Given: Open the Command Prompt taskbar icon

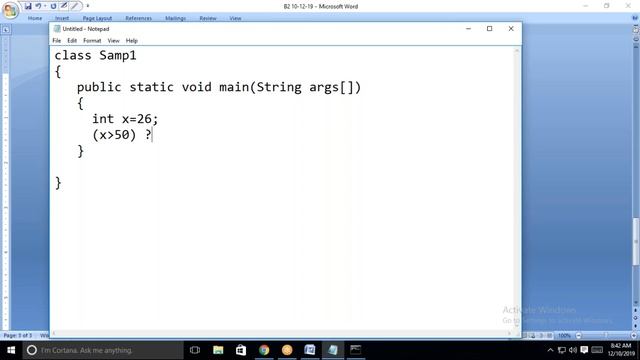Looking at the screenshot, I should [356, 350].
